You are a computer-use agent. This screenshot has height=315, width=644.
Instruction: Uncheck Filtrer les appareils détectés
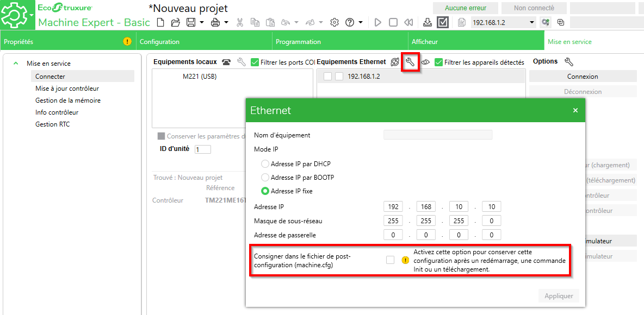[x=438, y=62]
